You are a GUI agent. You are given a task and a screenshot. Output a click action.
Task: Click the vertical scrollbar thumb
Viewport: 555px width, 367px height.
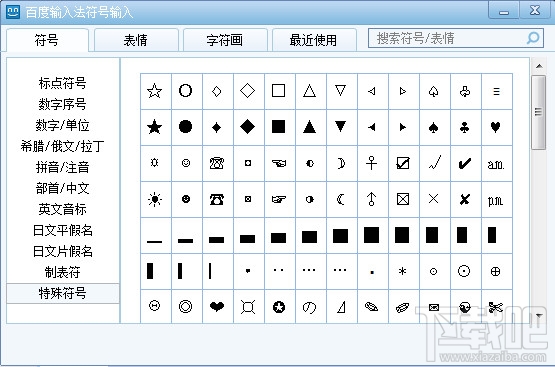pyautogui.click(x=539, y=112)
